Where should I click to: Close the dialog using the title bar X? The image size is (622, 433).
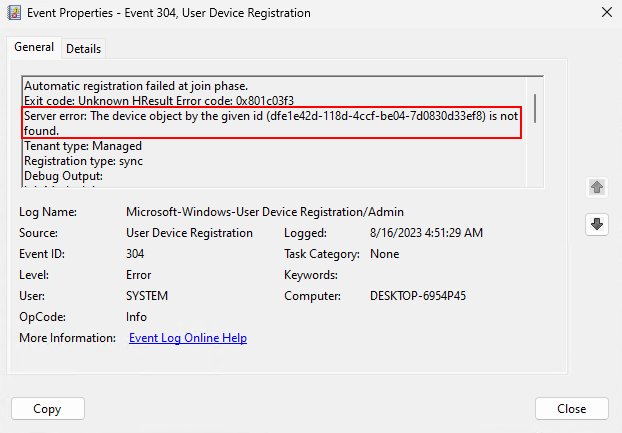[604, 13]
